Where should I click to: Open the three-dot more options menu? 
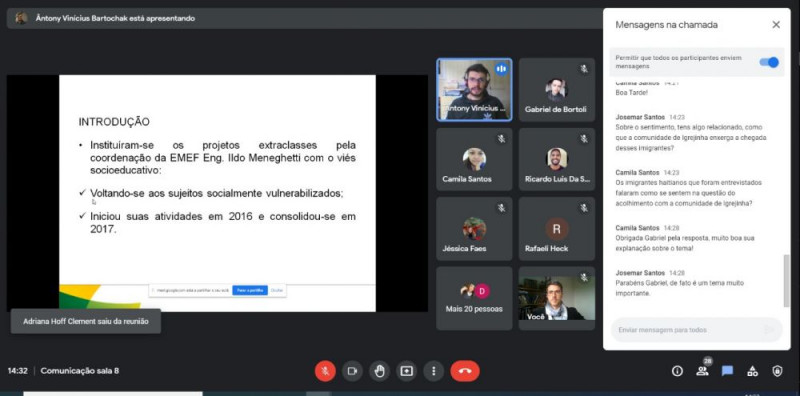[x=434, y=371]
